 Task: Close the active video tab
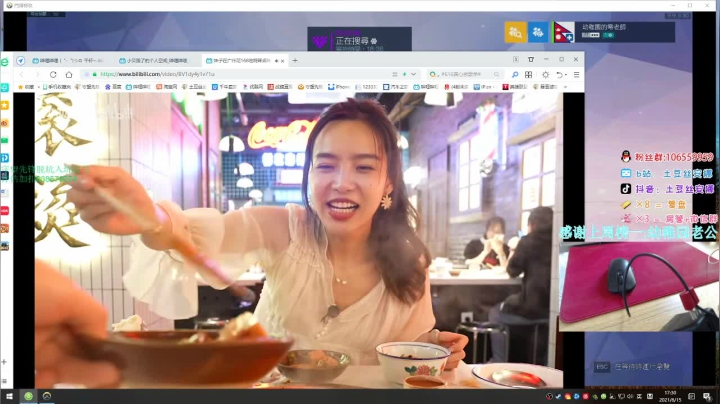(x=282, y=61)
